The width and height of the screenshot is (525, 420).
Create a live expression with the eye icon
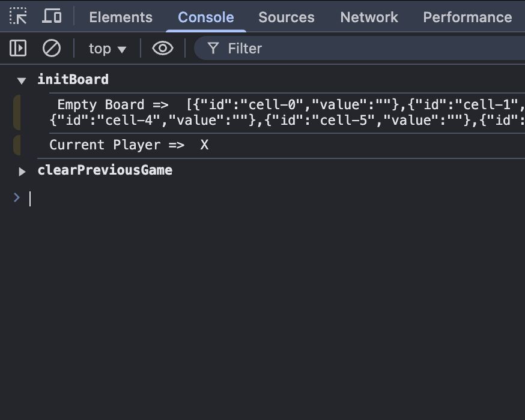[x=163, y=48]
